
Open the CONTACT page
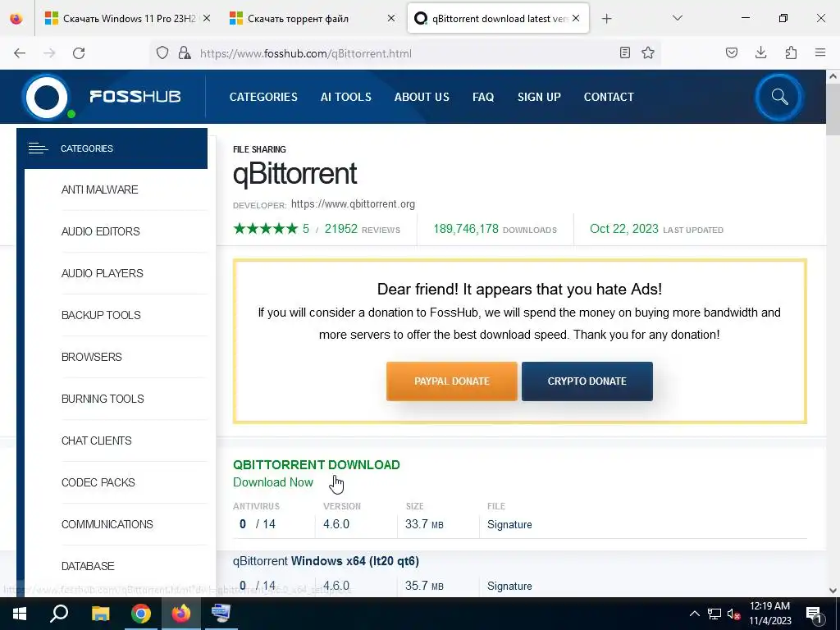pyautogui.click(x=609, y=97)
